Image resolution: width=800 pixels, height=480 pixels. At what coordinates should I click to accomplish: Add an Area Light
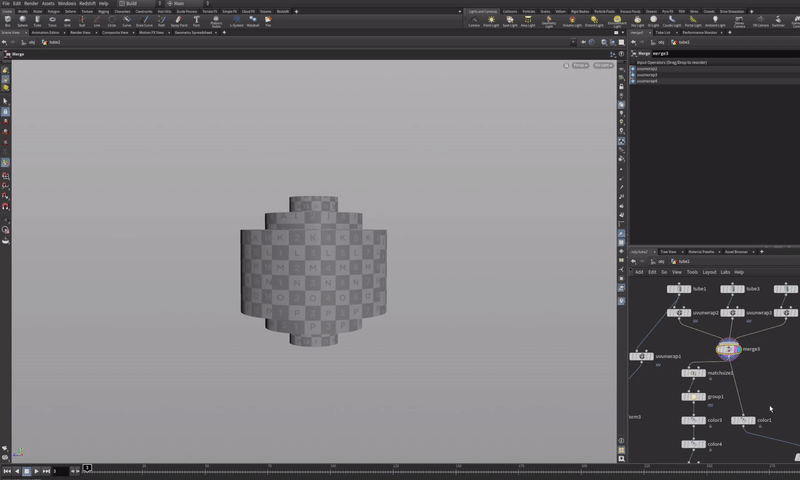(x=528, y=21)
